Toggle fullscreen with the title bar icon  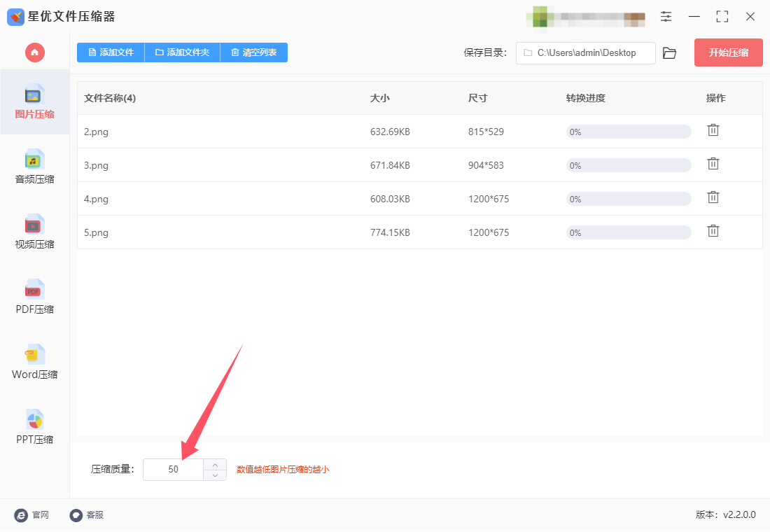pyautogui.click(x=722, y=17)
